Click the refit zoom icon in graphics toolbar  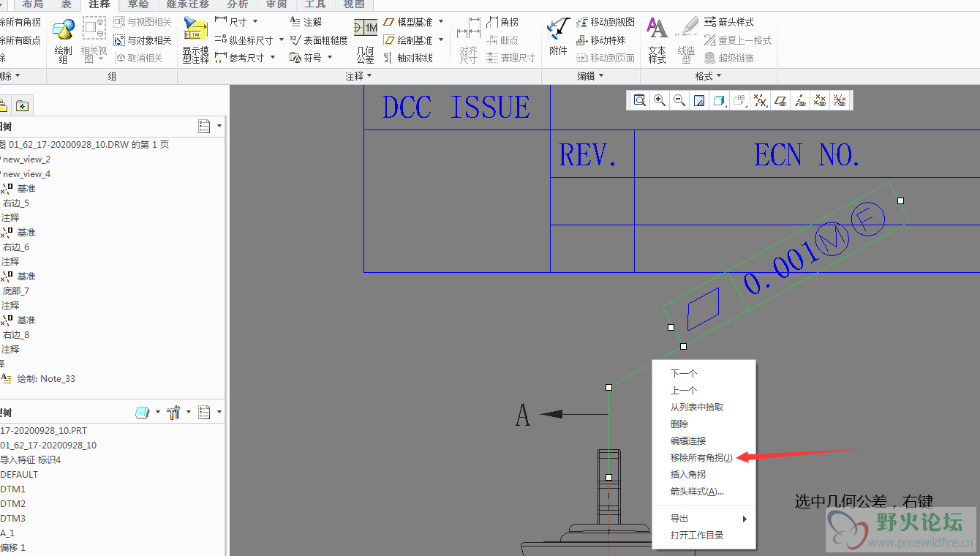click(x=640, y=101)
